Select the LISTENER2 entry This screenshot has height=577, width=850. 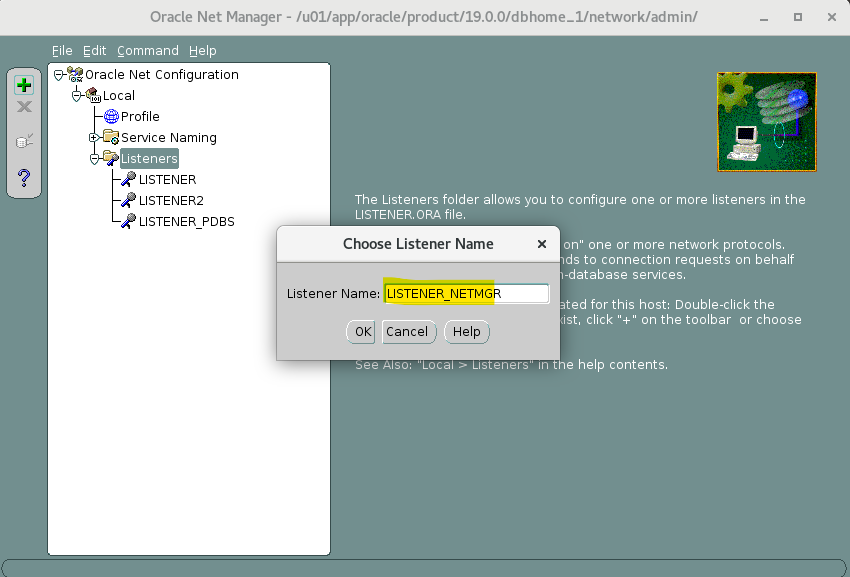[x=171, y=201]
